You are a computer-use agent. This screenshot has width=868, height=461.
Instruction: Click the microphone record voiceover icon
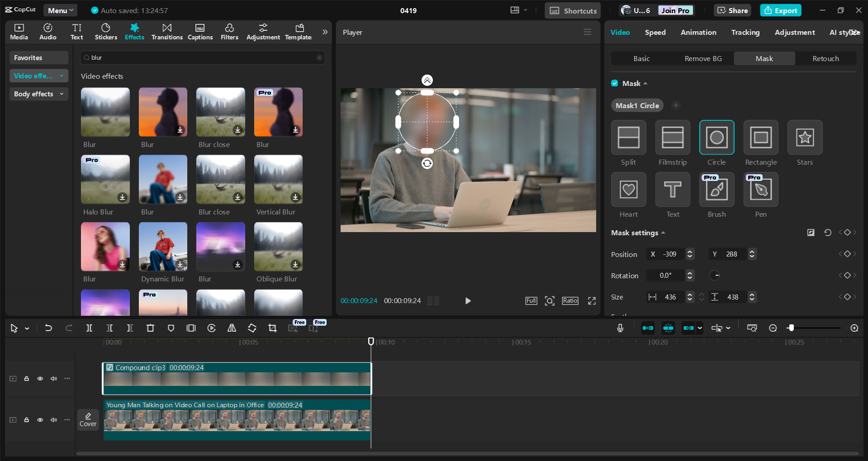pyautogui.click(x=620, y=328)
